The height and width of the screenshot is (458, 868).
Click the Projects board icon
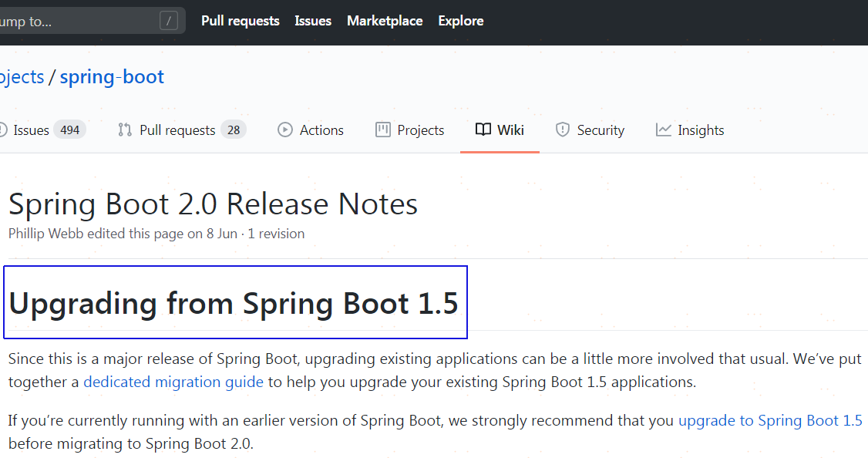[x=382, y=130]
